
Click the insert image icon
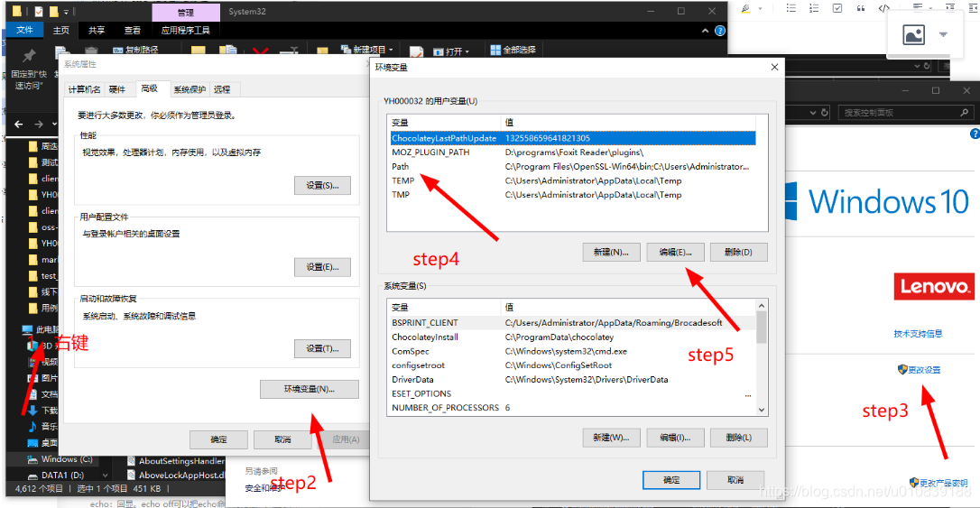[914, 35]
